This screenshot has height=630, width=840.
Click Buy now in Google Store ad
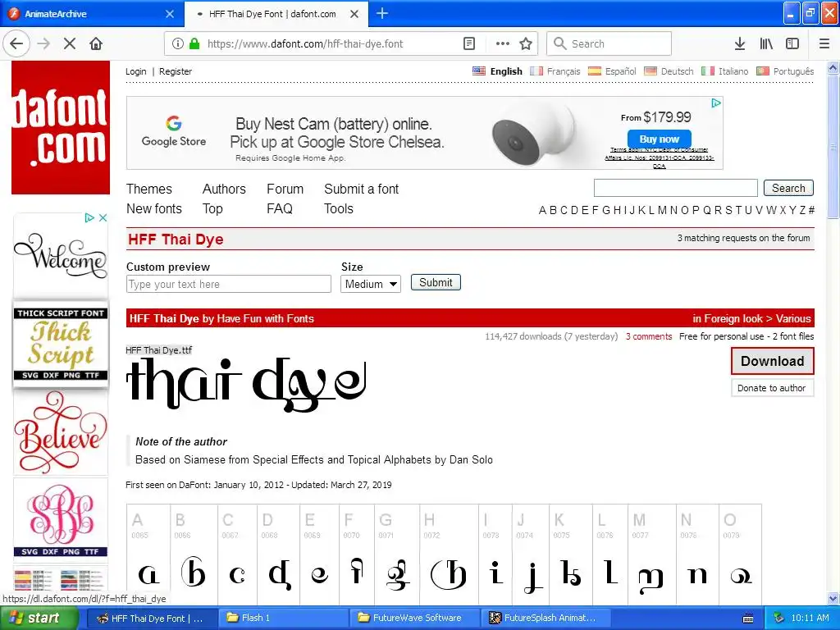(x=659, y=139)
